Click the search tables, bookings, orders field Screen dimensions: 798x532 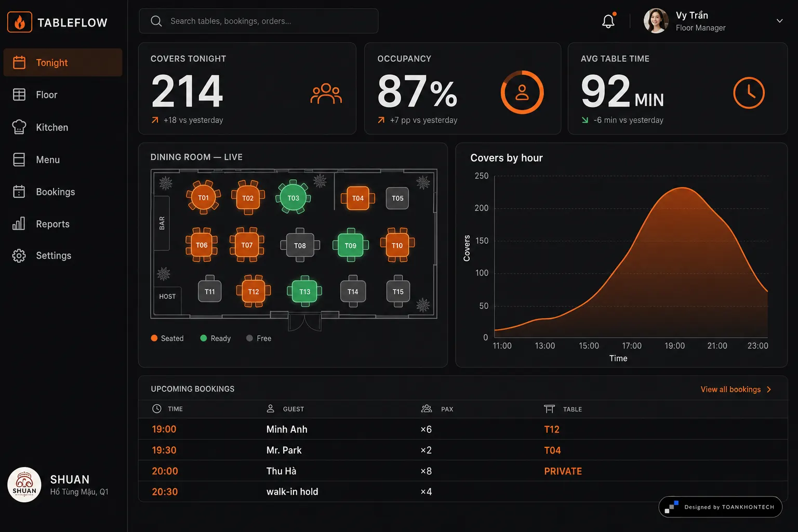[259, 21]
